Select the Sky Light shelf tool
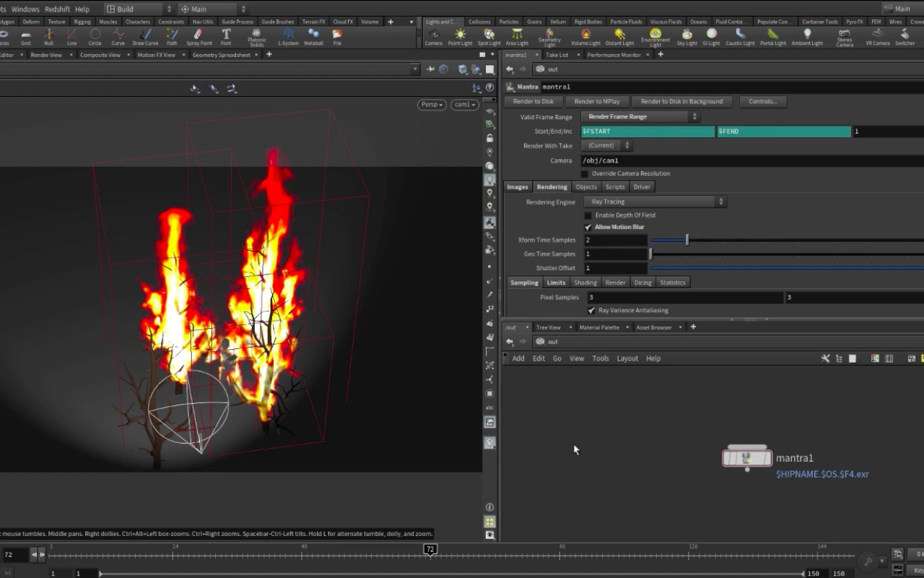Viewport: 924px width, 578px height. [687, 37]
